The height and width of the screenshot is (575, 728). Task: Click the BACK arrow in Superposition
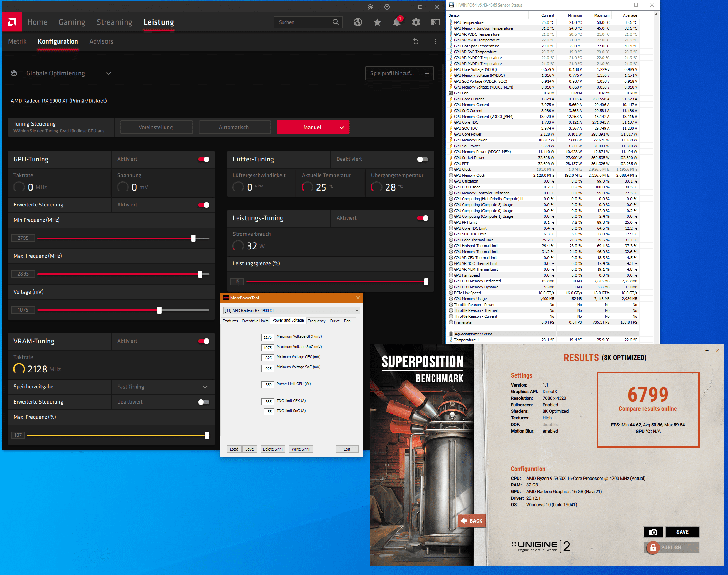point(472,521)
